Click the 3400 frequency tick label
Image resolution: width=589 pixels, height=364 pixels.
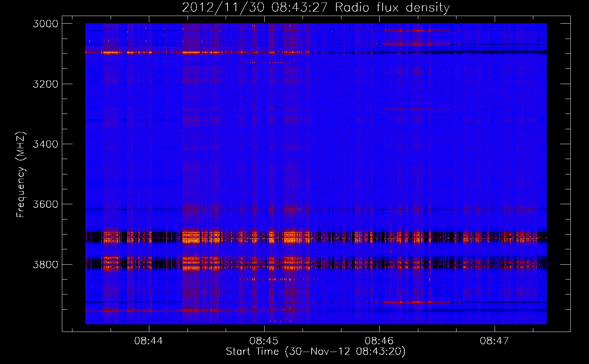(x=46, y=144)
